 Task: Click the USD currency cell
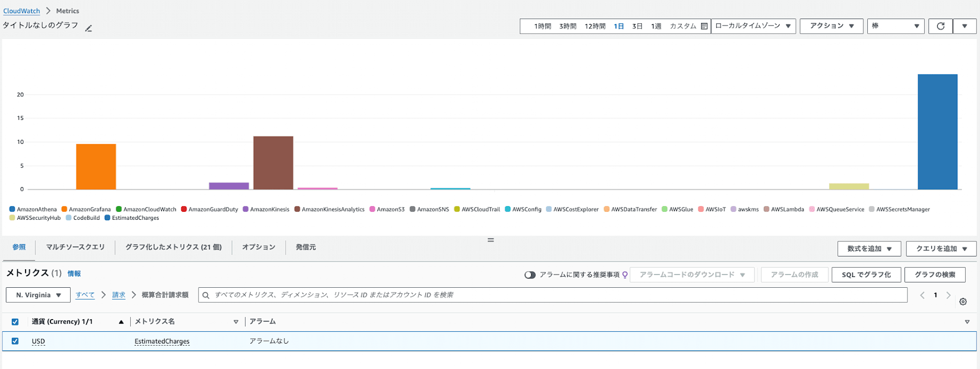[x=38, y=341]
